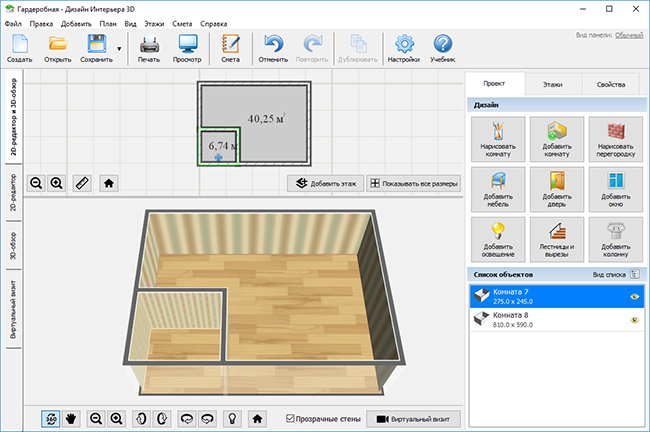Viewport: 650px width, 432px height.
Task: Click the Добавить этаж button
Action: pyautogui.click(x=324, y=183)
